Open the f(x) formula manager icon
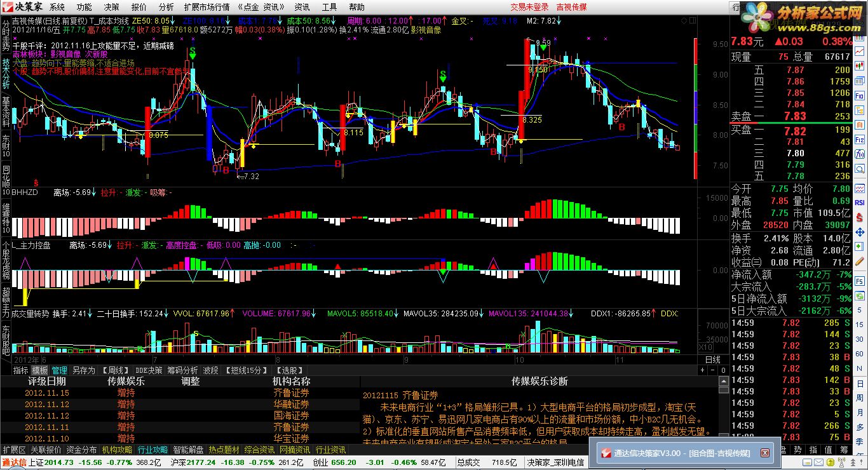 pos(860,154)
